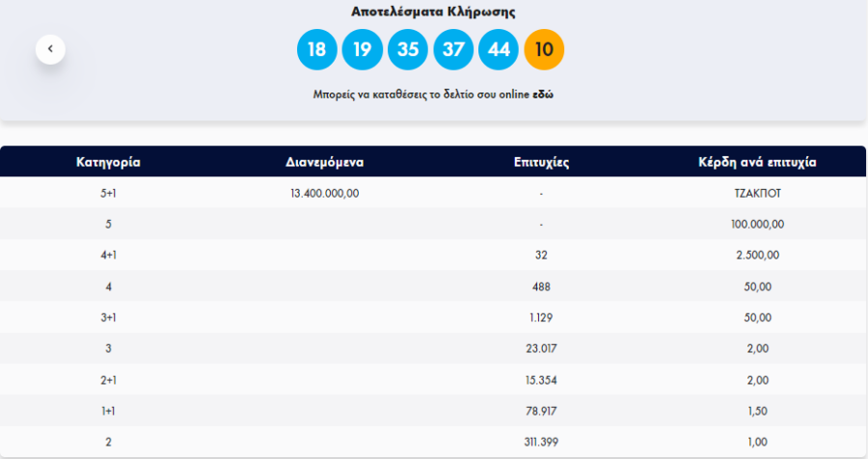
Task: Click the 23.017 winners count
Action: pyautogui.click(x=542, y=348)
